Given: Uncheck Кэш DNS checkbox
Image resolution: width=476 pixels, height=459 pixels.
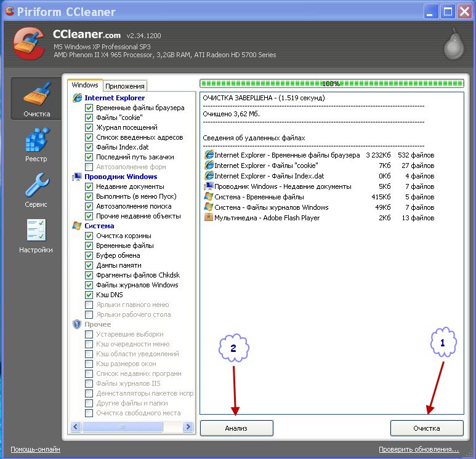Looking at the screenshot, I should click(x=89, y=295).
